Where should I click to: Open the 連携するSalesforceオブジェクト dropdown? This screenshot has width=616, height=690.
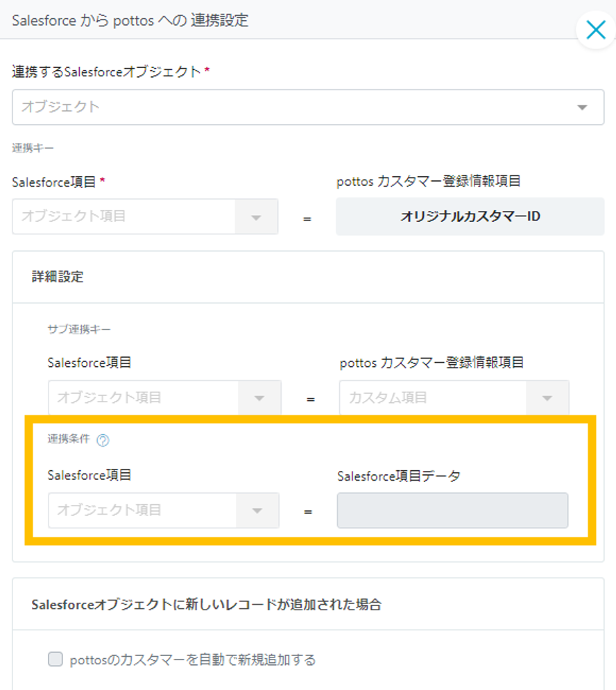click(308, 107)
